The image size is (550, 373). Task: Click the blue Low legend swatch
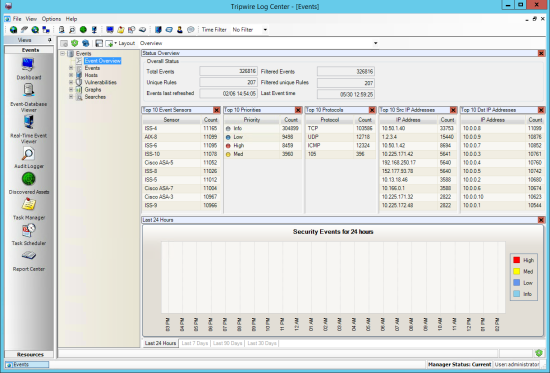[516, 282]
